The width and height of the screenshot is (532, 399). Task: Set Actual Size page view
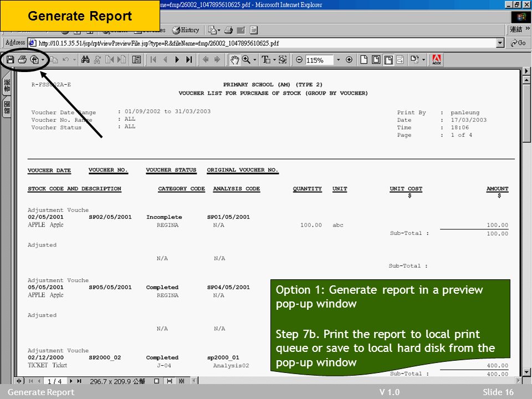[x=364, y=60]
